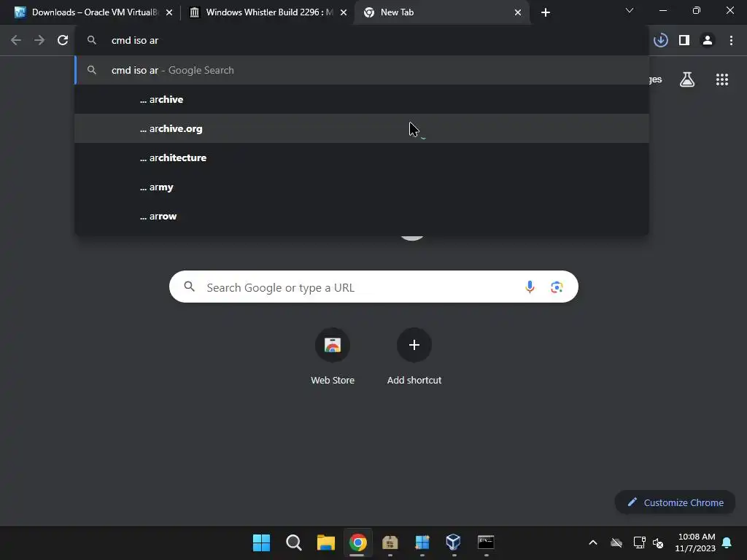
Task: Choose the '... archive.org' suggestion
Action: pyautogui.click(x=362, y=128)
